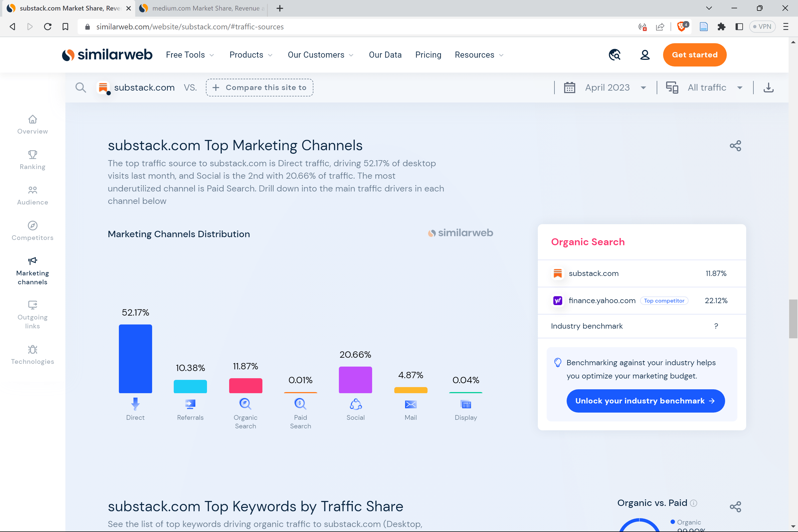The width and height of the screenshot is (798, 532).
Task: Toggle the VPN button in browser toolbar
Action: [762, 27]
